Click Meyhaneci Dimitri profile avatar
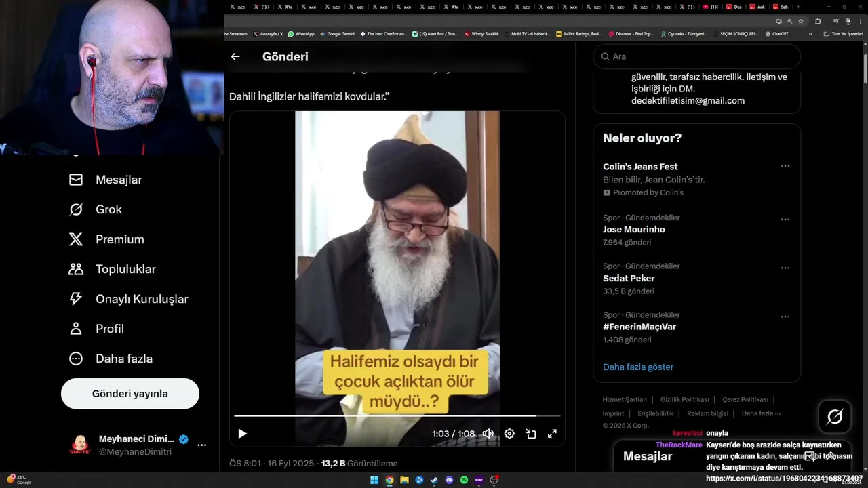The image size is (868, 488). [80, 445]
